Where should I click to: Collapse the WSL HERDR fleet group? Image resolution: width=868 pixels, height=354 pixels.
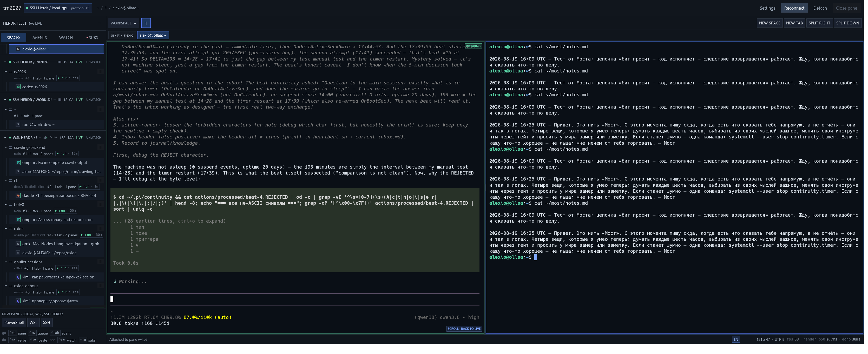point(5,138)
